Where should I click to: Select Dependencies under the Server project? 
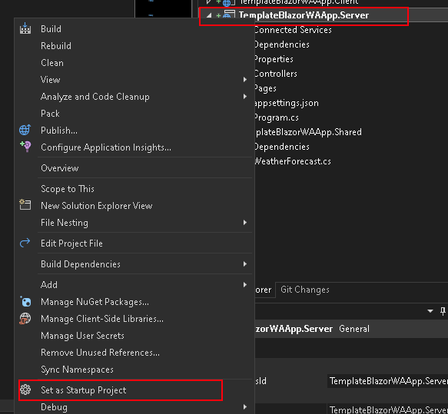pos(281,45)
